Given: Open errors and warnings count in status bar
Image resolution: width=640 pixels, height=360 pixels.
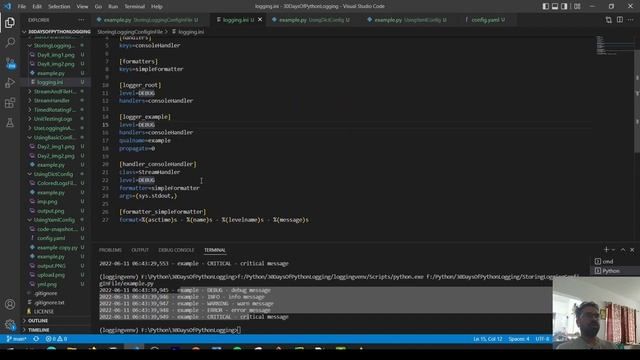Looking at the screenshot, I should coord(56,339).
